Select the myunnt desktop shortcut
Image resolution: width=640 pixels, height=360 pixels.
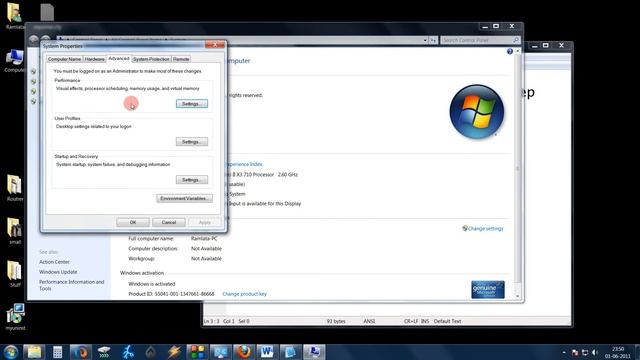(16, 317)
